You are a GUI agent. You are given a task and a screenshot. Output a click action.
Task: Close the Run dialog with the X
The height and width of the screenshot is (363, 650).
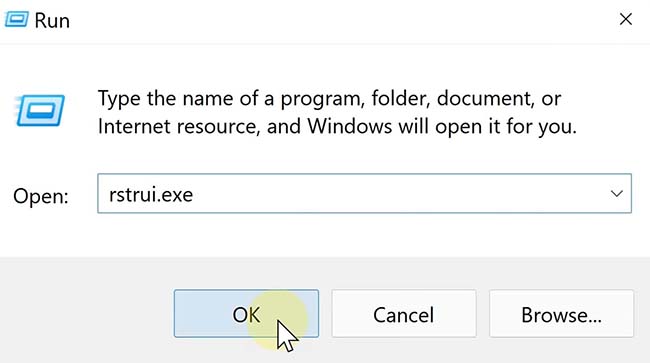point(626,19)
